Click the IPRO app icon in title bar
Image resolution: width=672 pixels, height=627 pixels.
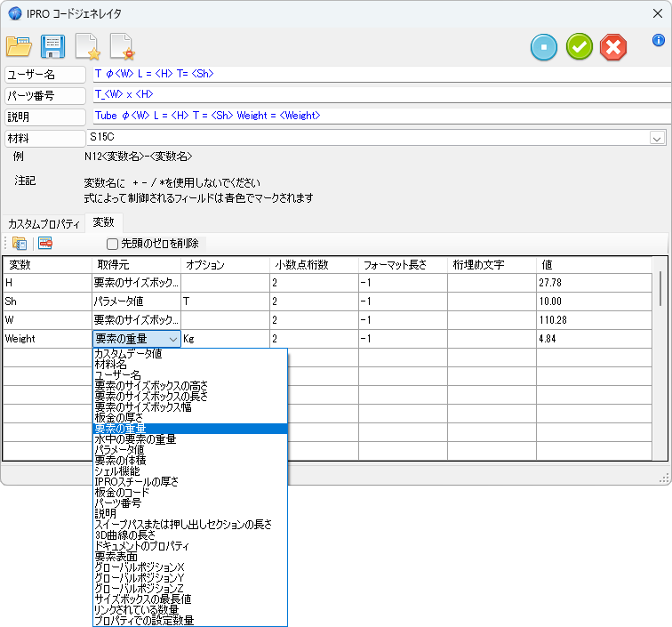pos(15,13)
